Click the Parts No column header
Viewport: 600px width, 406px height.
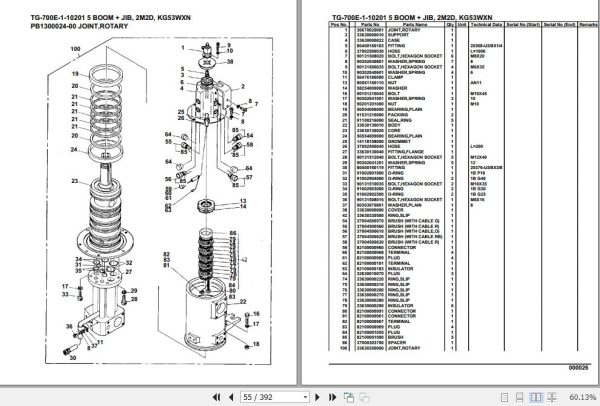(x=370, y=24)
